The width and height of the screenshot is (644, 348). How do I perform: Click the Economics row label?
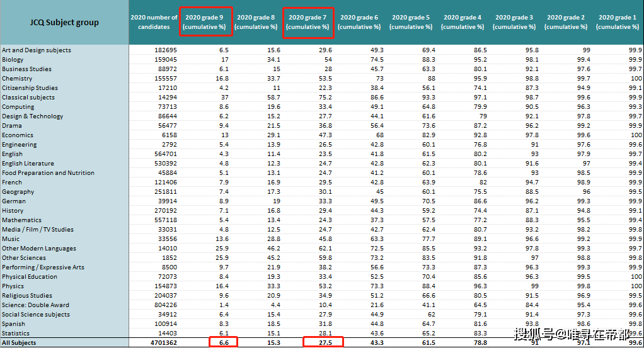pos(18,135)
